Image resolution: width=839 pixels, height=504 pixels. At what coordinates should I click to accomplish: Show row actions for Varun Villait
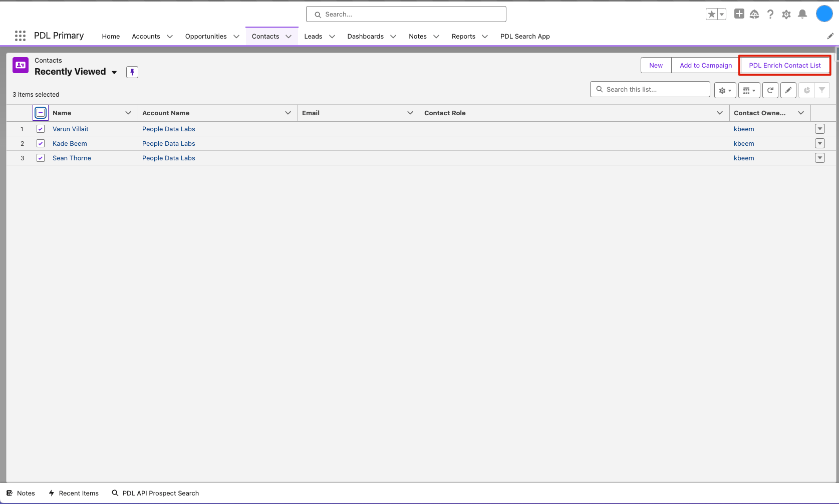820,129
